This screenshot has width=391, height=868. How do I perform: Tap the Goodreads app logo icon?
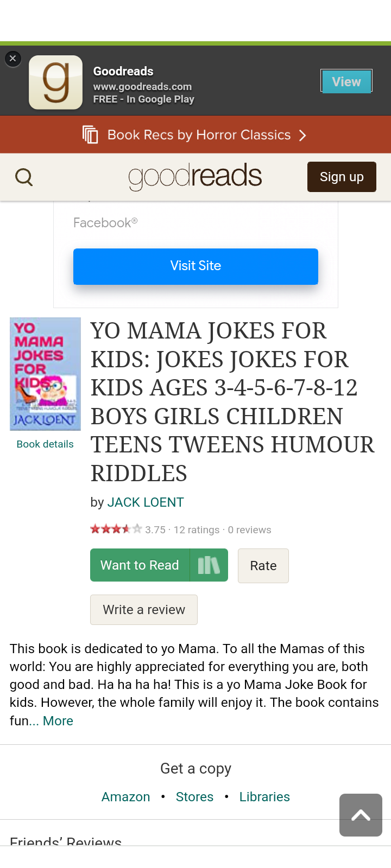pyautogui.click(x=55, y=82)
